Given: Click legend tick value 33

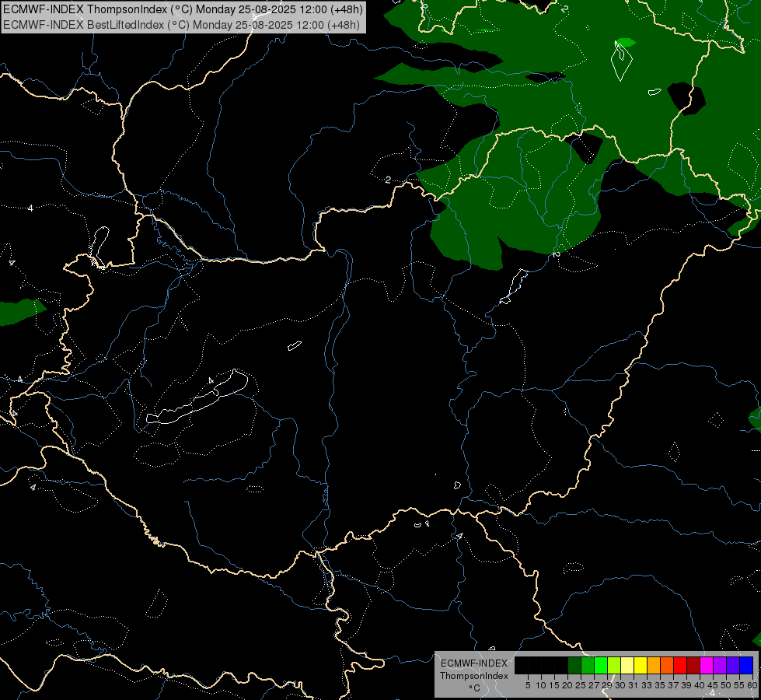Looking at the screenshot, I should tap(647, 685).
